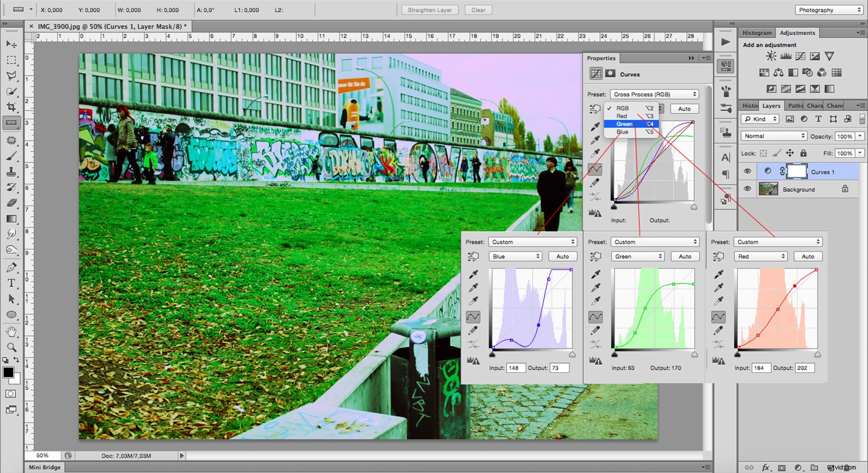The image size is (868, 473).
Task: Switch to the Histogram tab
Action: tap(756, 32)
